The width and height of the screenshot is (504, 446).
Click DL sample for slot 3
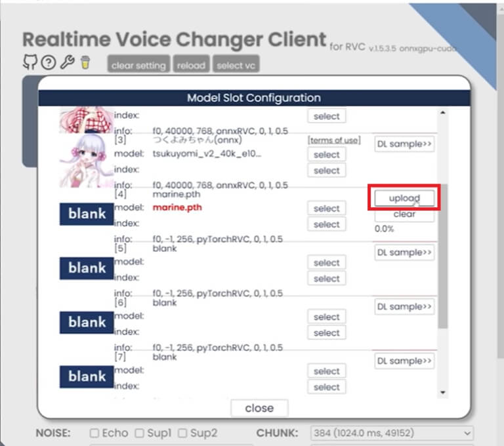pyautogui.click(x=404, y=144)
